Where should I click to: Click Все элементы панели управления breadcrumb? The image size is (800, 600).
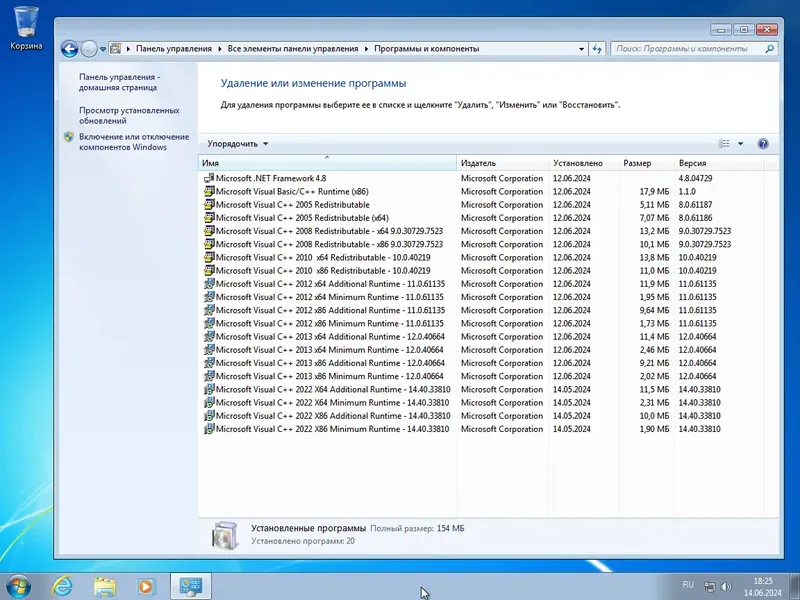[x=293, y=49]
